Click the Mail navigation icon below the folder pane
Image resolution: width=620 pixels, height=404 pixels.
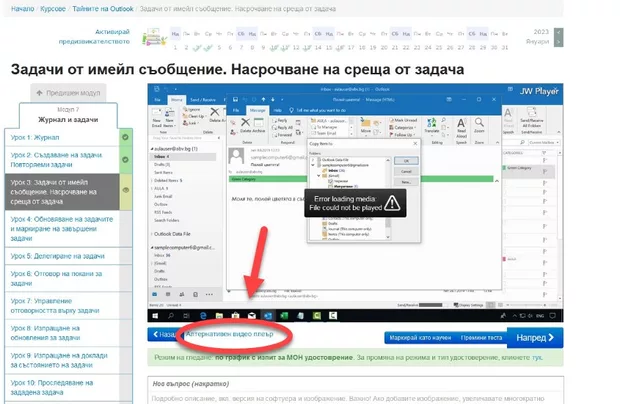(155, 295)
